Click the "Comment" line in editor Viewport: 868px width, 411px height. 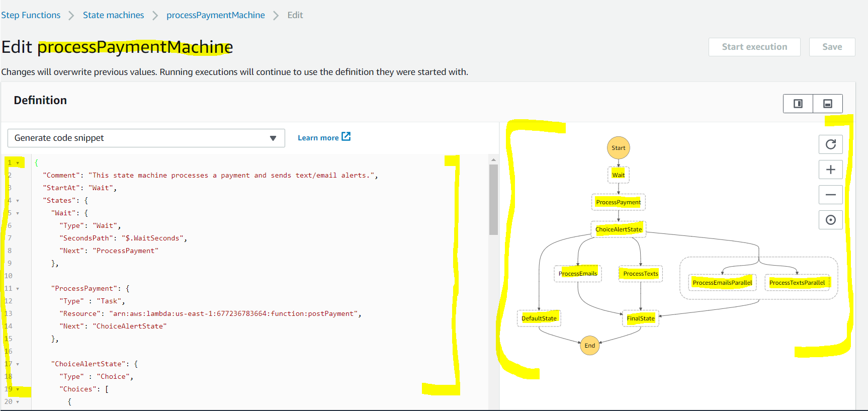[210, 176]
